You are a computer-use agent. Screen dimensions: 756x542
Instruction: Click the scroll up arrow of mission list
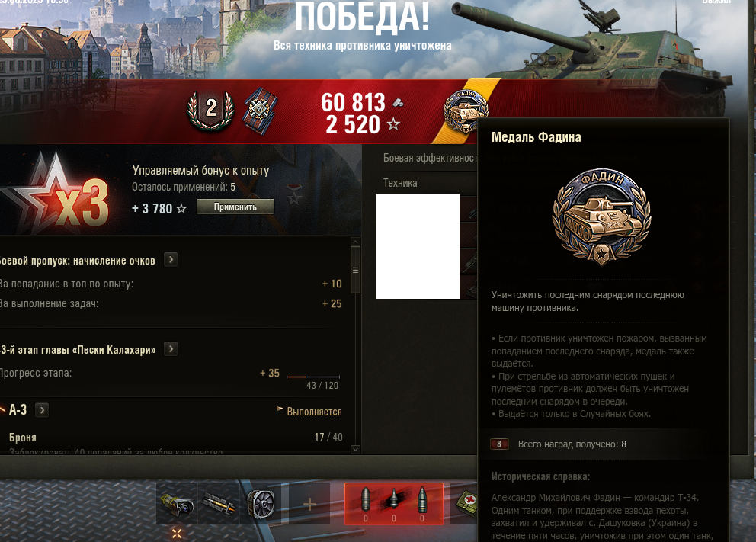(355, 242)
